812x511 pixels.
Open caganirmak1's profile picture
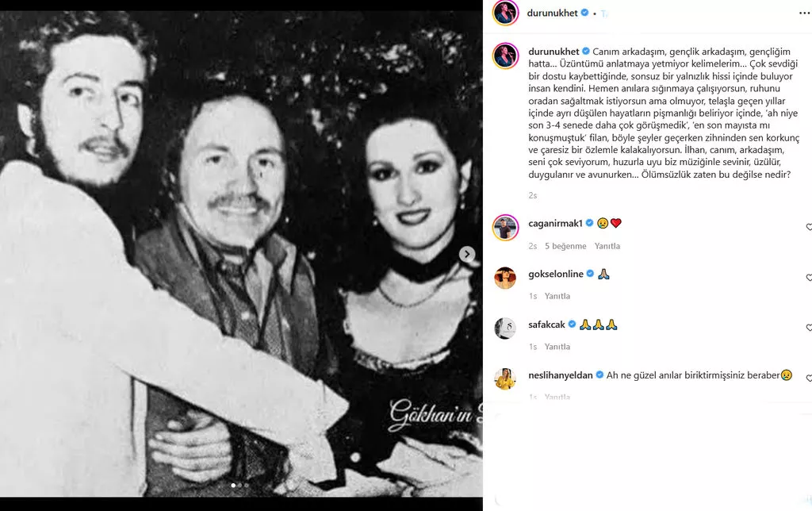coord(505,227)
